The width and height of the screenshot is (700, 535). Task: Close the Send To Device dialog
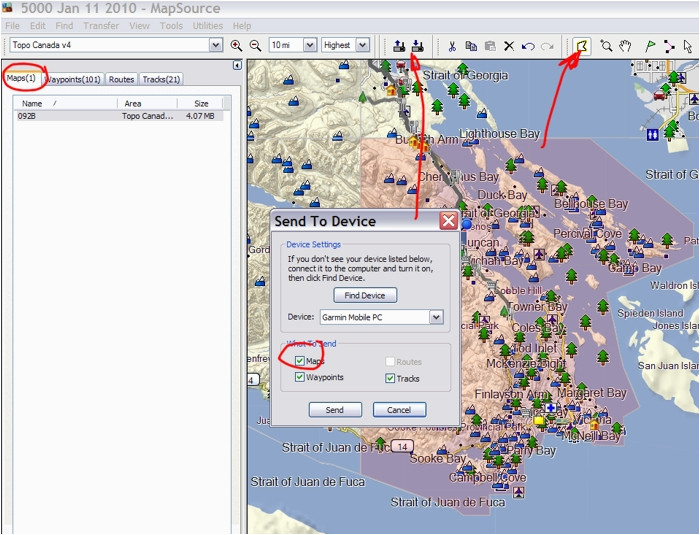pyautogui.click(x=449, y=221)
